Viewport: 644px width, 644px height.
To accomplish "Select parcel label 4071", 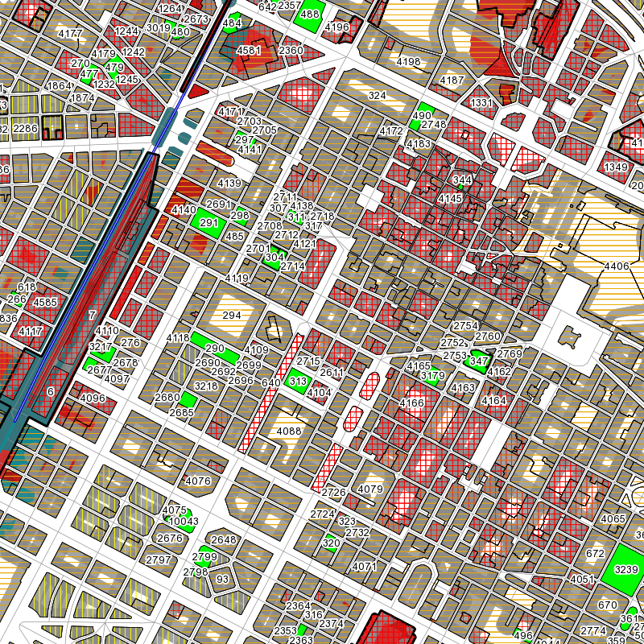I will click(x=365, y=567).
